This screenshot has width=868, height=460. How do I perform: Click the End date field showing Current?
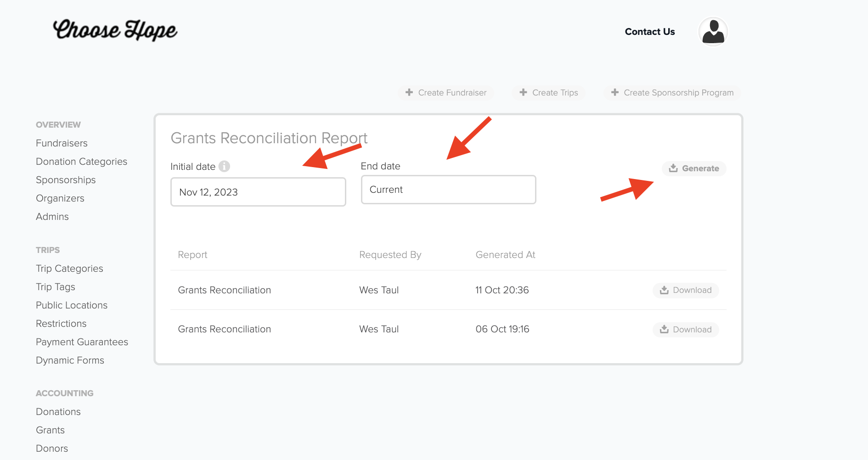click(x=449, y=190)
